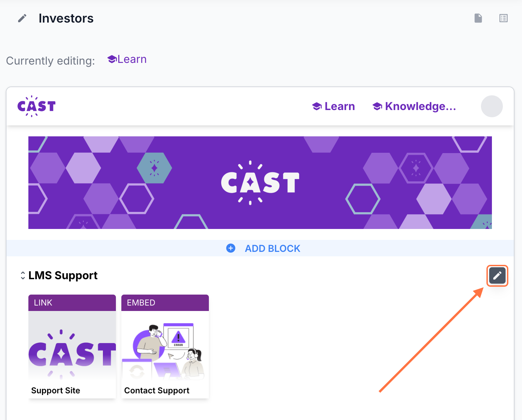Click the pencil icon beside Investors title
Viewport: 522px width, 420px height.
tap(22, 18)
